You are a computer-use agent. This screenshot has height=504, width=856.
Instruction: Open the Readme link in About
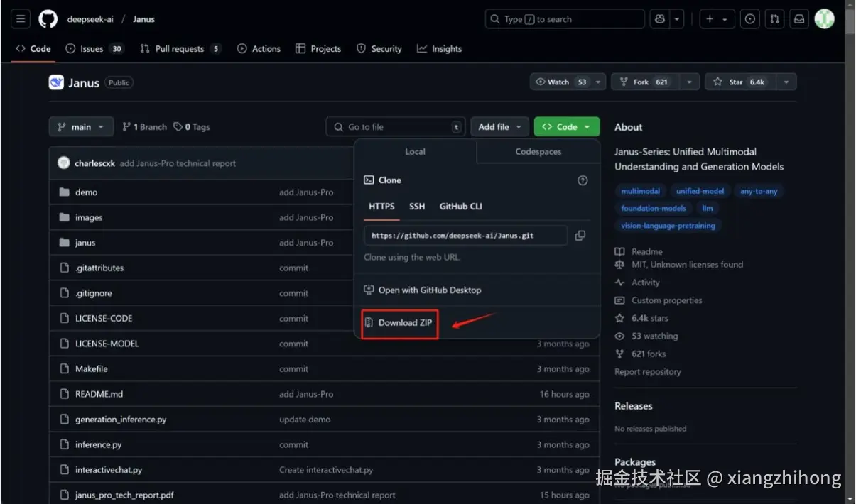(x=639, y=251)
